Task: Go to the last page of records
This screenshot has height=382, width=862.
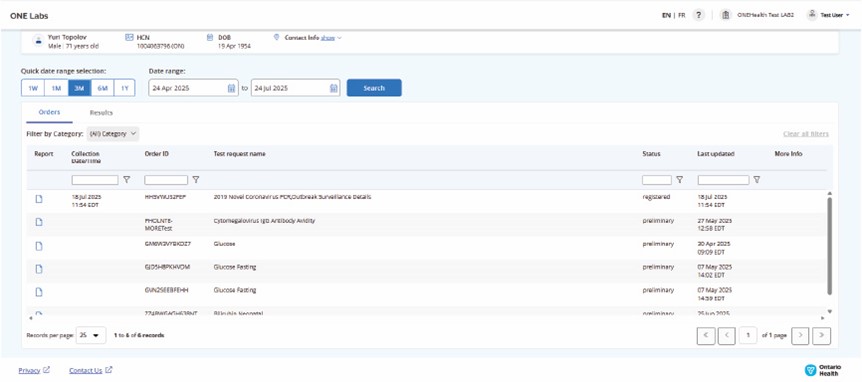Action: 821,335
